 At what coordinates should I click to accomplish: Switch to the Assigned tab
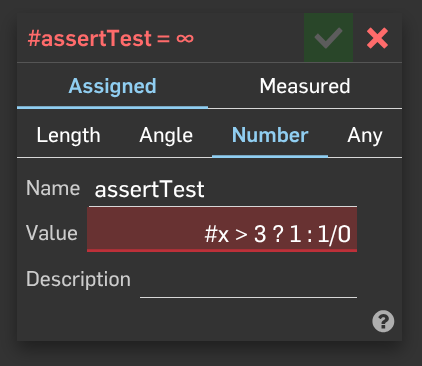click(112, 86)
